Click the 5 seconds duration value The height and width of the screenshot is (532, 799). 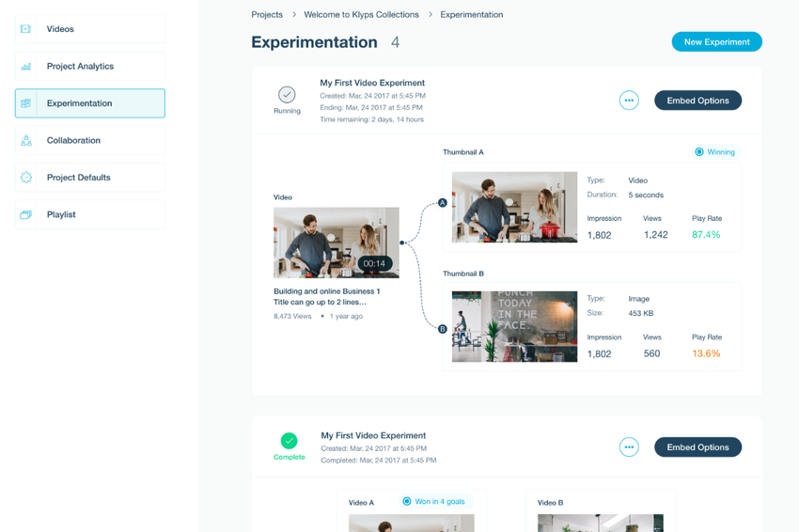point(646,195)
